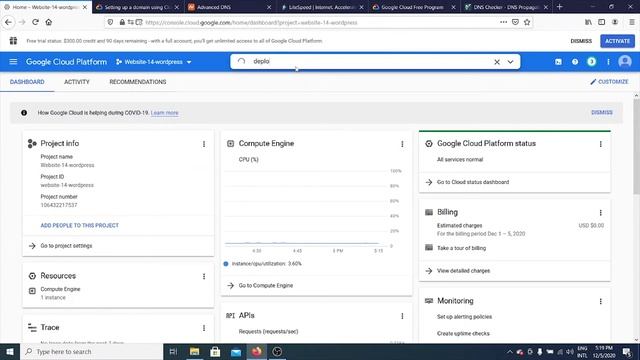This screenshot has width=640, height=360.
Task: Switch to Google Cloud Free Program tab
Action: pos(414,7)
